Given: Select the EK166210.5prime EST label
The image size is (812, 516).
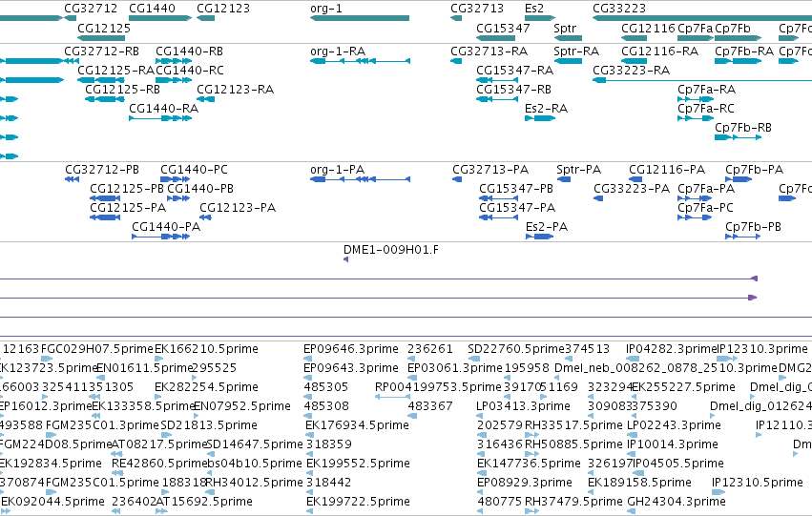Looking at the screenshot, I should click(x=206, y=349).
